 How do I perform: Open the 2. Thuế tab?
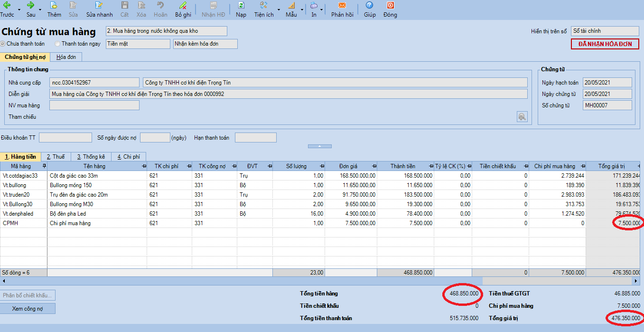pyautogui.click(x=56, y=156)
